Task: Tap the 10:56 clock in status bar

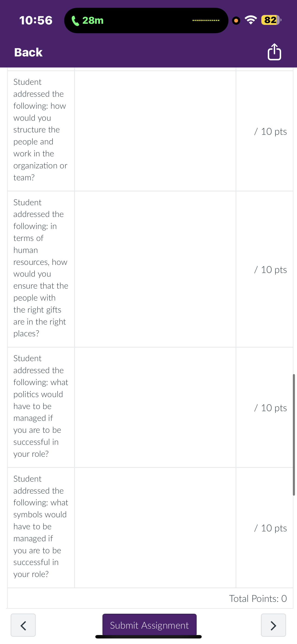Action: point(36,20)
